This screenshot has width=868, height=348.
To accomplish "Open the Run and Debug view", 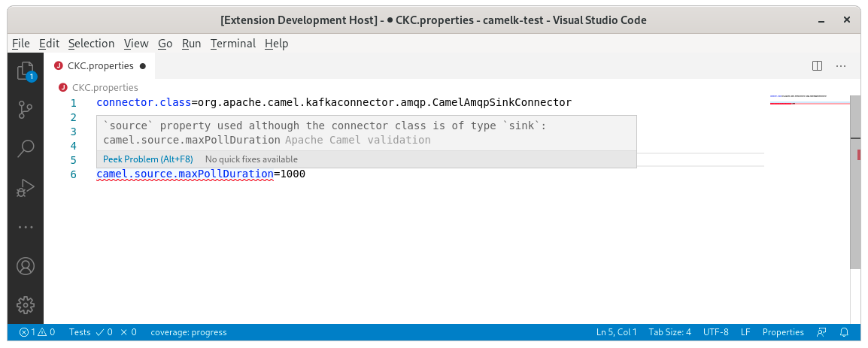I will click(x=26, y=188).
